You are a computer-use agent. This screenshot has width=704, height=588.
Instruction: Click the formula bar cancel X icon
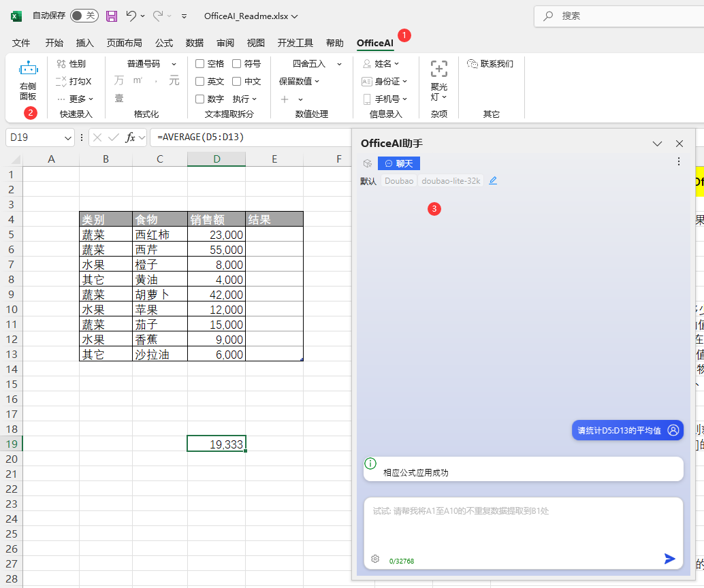tap(97, 137)
